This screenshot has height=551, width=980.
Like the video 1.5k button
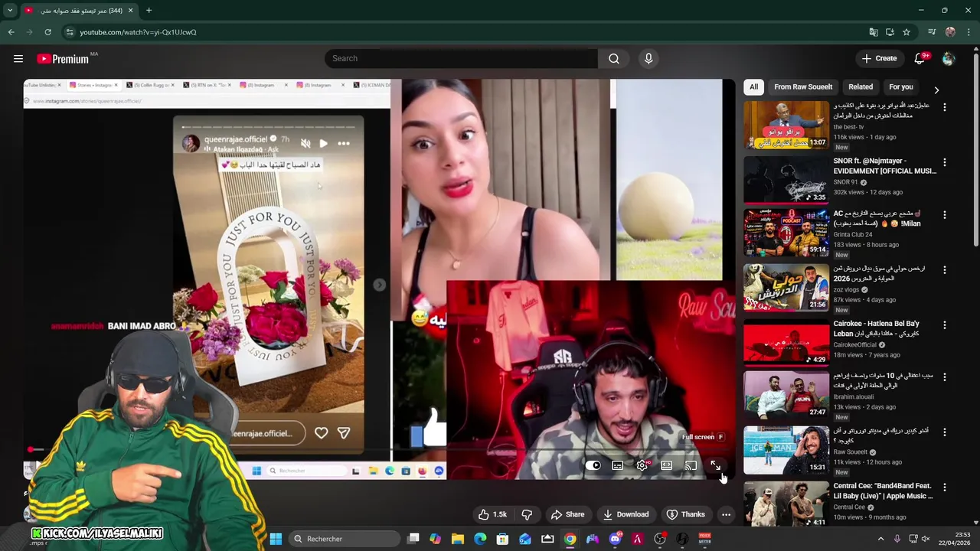(x=492, y=514)
